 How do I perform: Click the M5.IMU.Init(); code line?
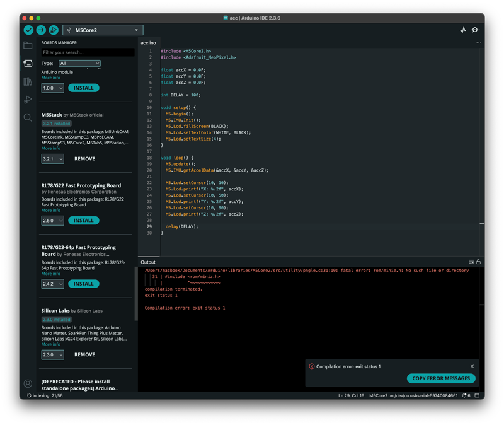pos(183,120)
